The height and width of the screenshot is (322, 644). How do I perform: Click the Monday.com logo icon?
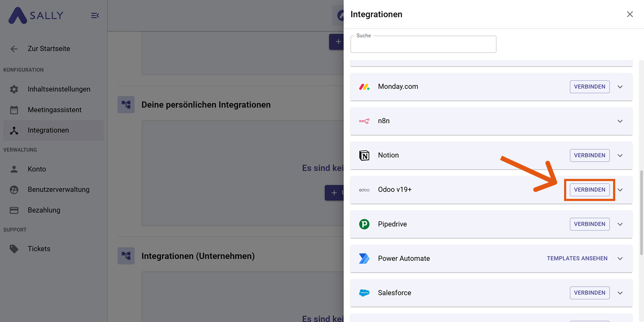point(364,87)
